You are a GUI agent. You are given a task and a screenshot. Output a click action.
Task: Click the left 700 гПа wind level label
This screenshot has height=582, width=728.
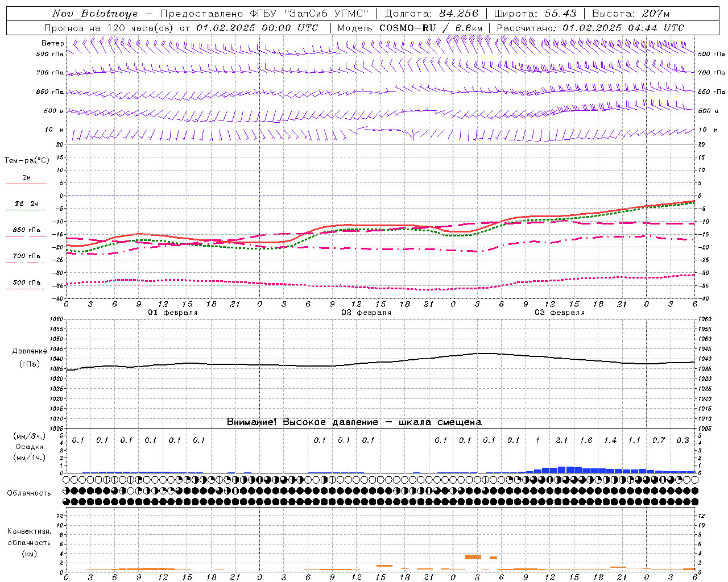[x=50, y=73]
